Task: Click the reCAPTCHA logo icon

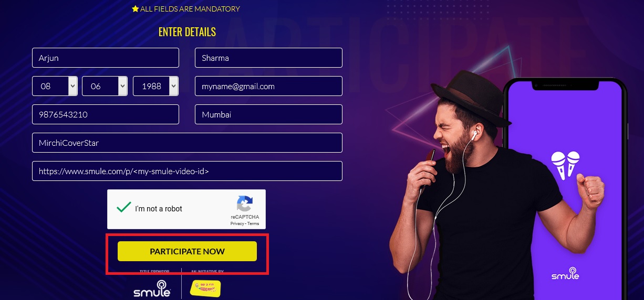Action: [245, 203]
